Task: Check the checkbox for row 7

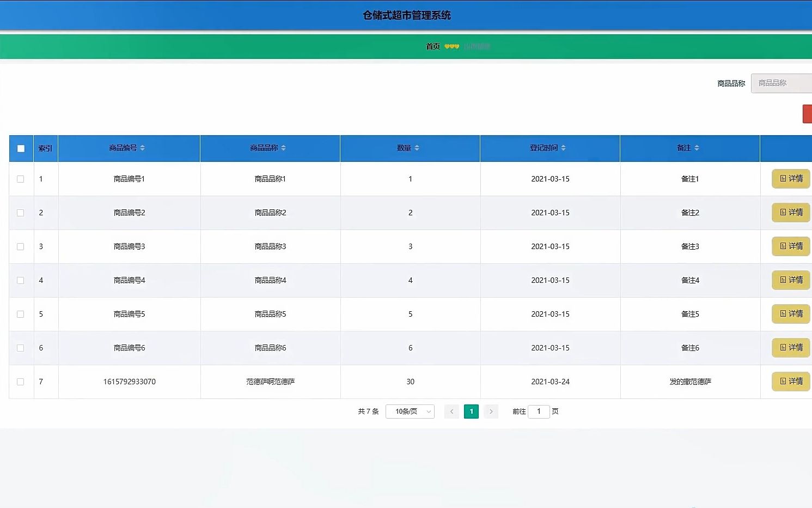Action: [21, 382]
